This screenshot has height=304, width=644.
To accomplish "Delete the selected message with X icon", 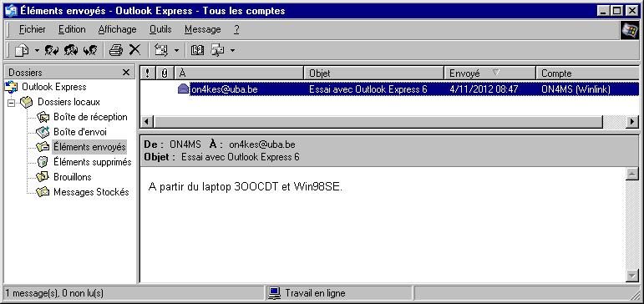I will tap(134, 50).
